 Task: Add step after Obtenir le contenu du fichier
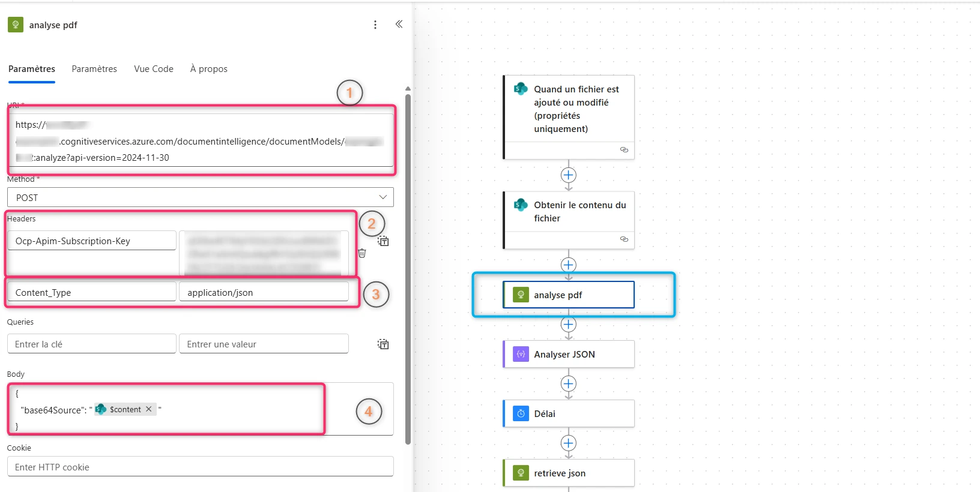point(568,265)
